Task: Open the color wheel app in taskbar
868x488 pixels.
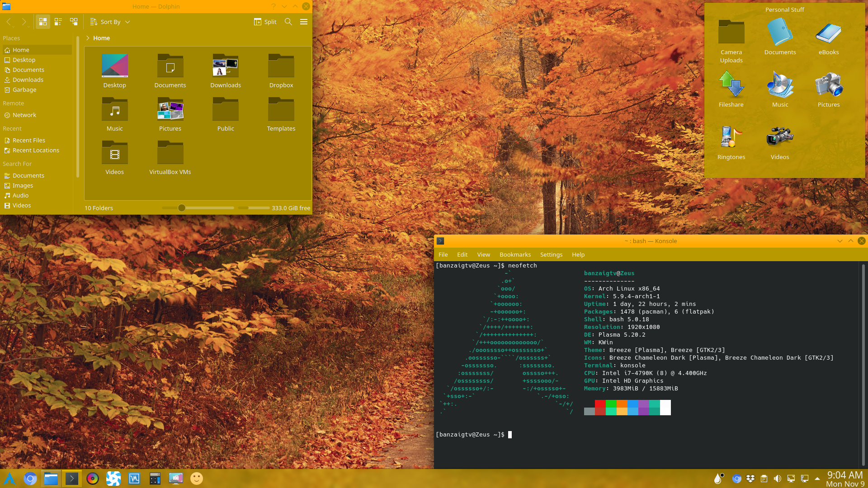Action: (x=93, y=479)
